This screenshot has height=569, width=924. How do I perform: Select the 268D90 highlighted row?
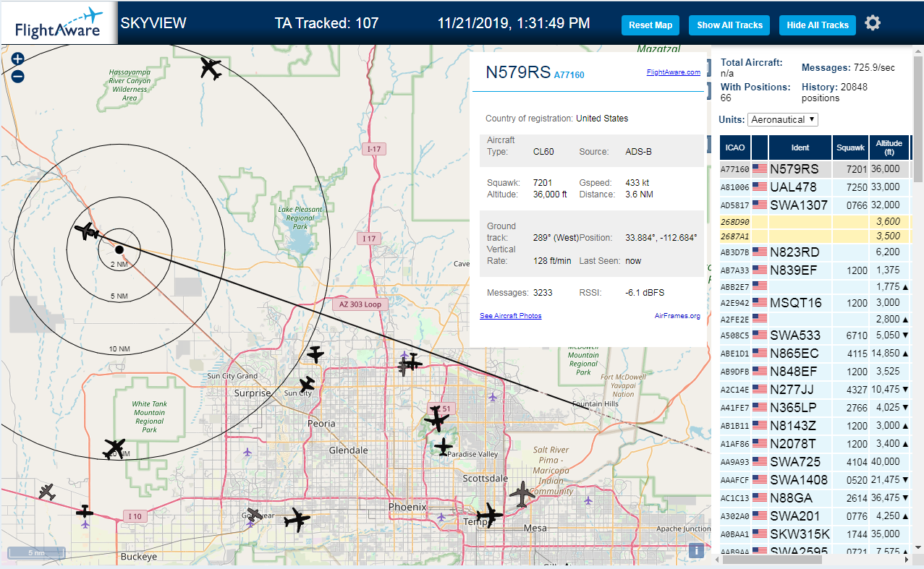[x=815, y=221]
